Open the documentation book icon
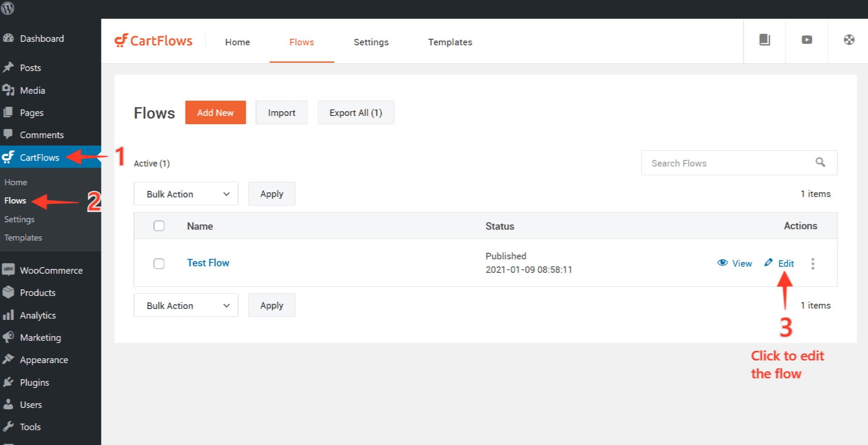Screen dimensions: 868x445 point(764,40)
